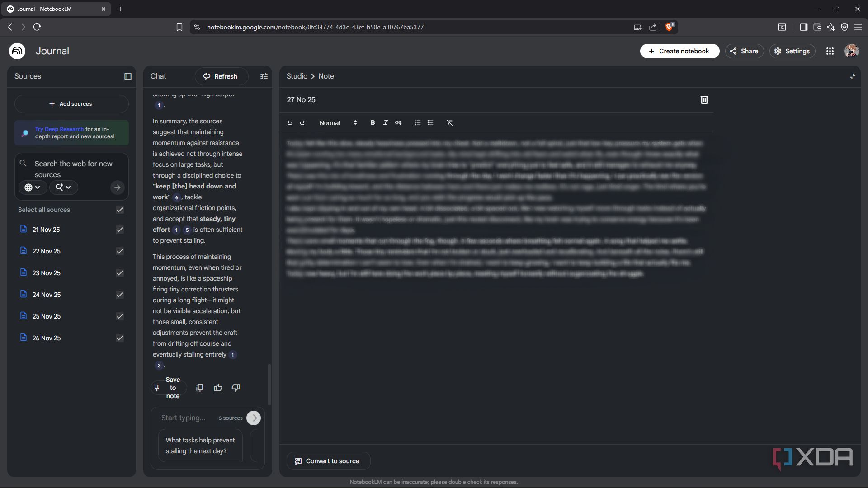Image resolution: width=868 pixels, height=488 pixels.
Task: Select suggested question about preventing stalling
Action: tap(200, 446)
